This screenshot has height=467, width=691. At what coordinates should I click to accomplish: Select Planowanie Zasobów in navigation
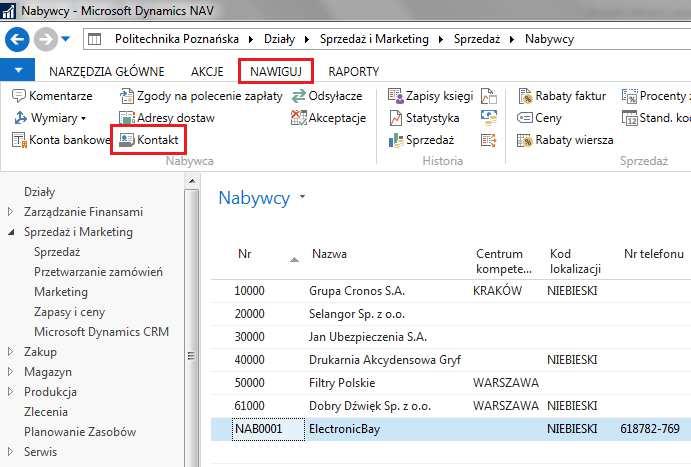click(x=80, y=431)
